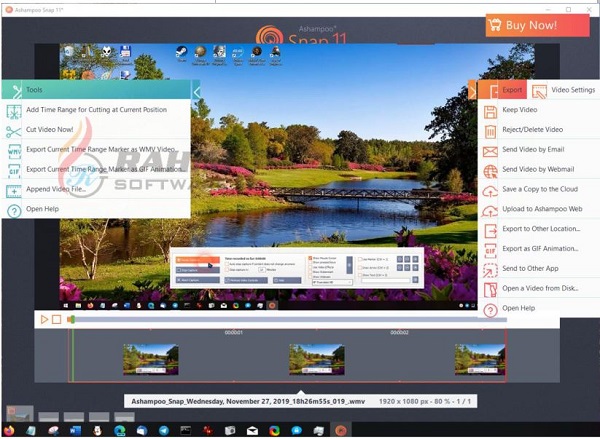Open Microsoft Edge from the taskbar
The height and width of the screenshot is (439, 600).
(x=119, y=431)
